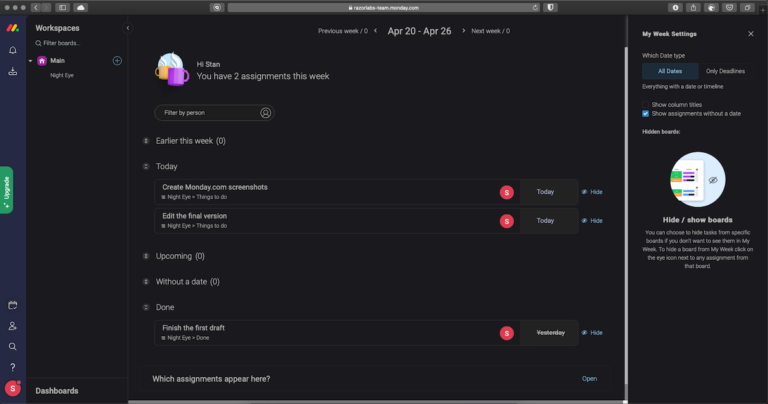
Task: Expand the Without a date section
Action: [146, 282]
